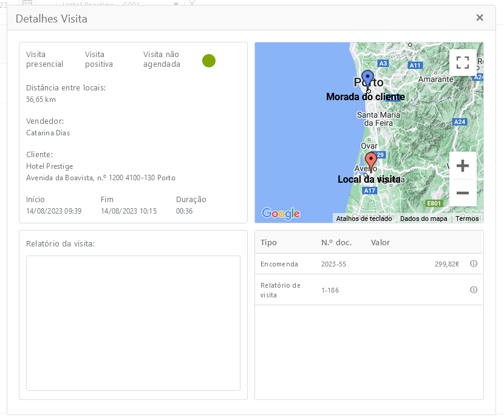Close the Detalhes Visita dialog
This screenshot has height=420, width=504.
480,18
